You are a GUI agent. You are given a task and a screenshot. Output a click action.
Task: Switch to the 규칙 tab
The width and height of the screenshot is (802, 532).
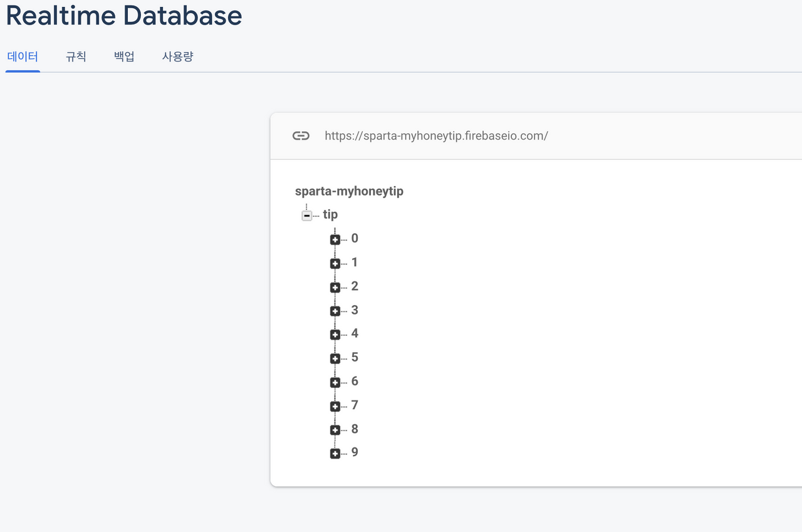pos(76,57)
